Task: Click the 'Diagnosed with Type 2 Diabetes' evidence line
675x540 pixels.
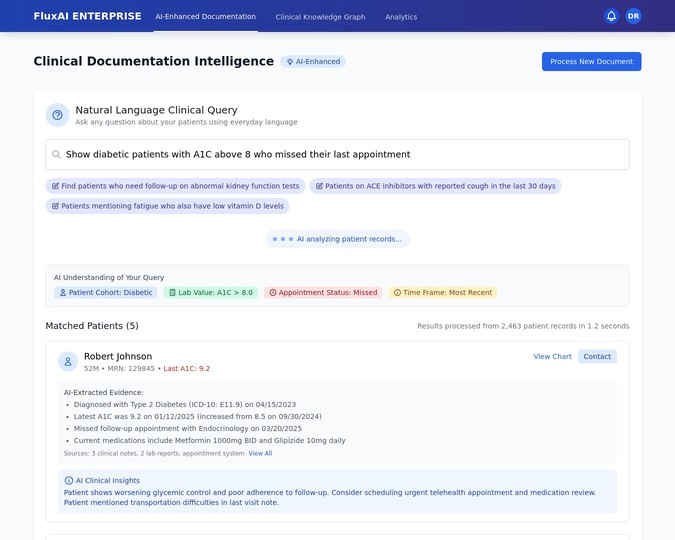Action: point(185,404)
